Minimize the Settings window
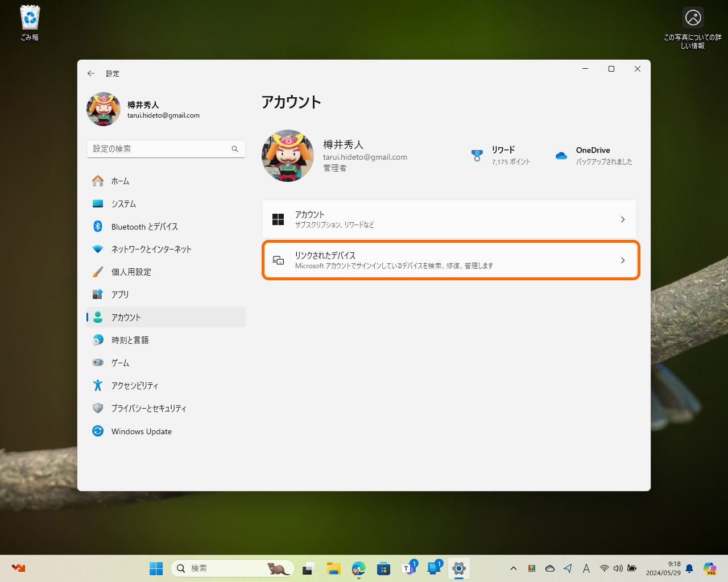 point(585,69)
